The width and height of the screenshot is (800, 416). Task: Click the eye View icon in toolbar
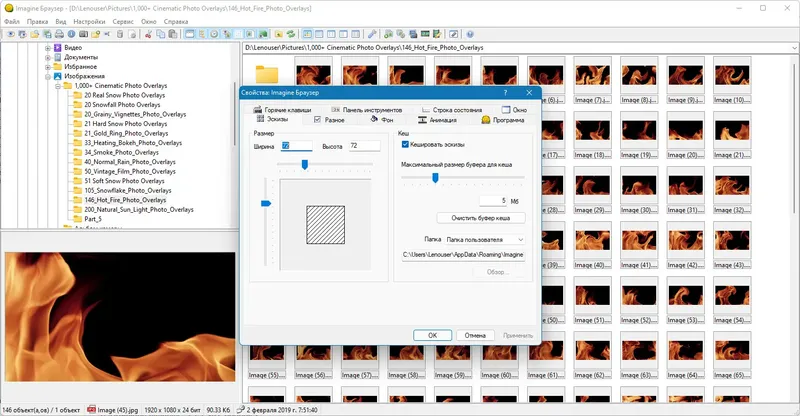10,34
